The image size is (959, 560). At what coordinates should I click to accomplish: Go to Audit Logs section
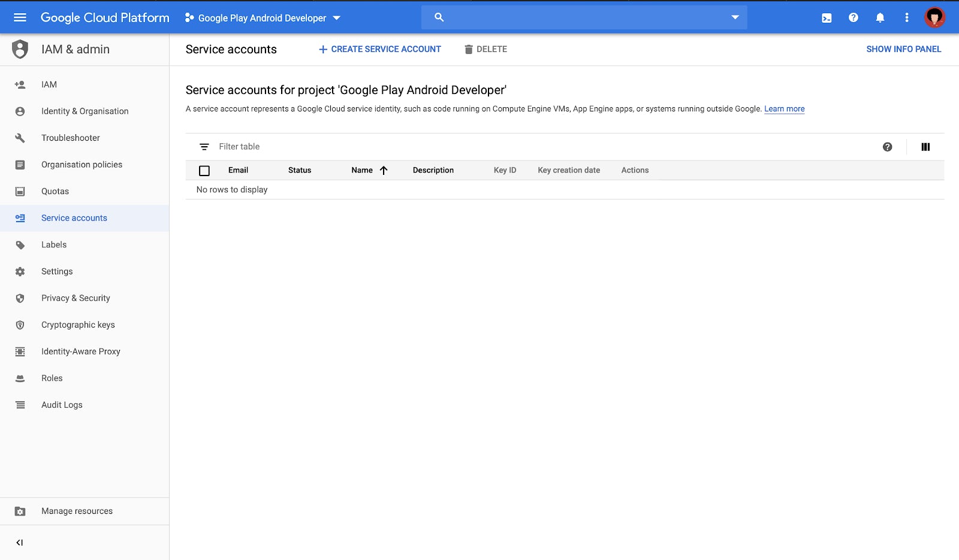[x=62, y=405]
